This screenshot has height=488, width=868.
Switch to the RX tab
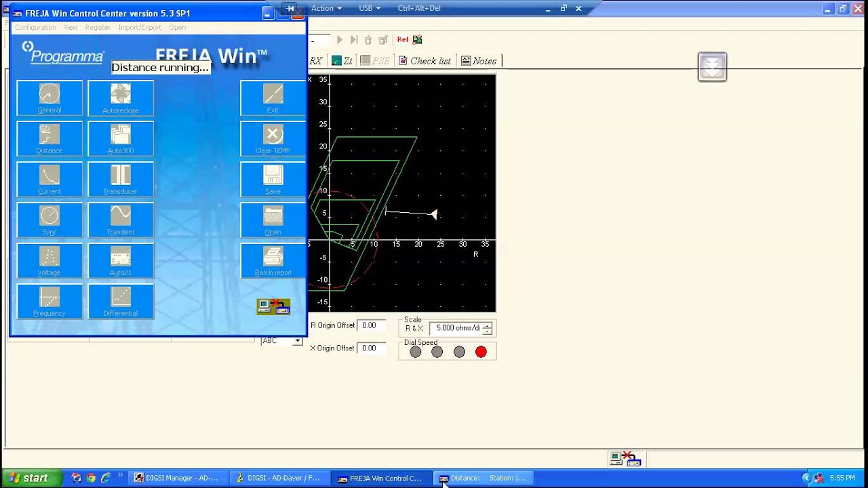(316, 61)
